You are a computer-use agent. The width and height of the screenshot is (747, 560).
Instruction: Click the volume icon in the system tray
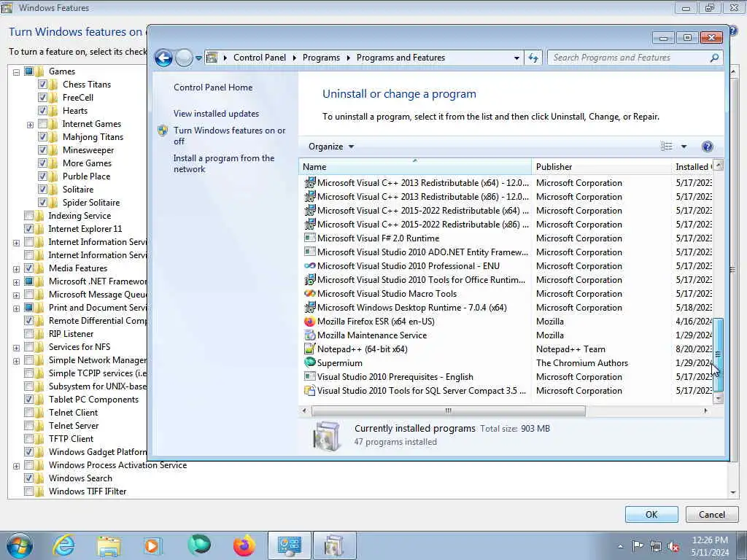pos(673,546)
